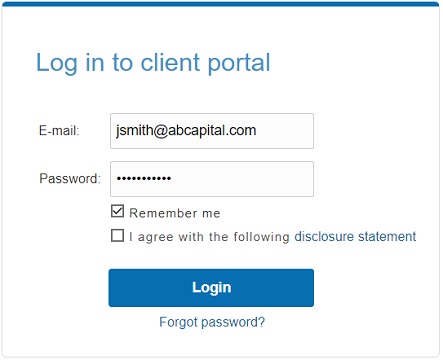Image resolution: width=443 pixels, height=364 pixels.
Task: Click the 'I agree with the following' text
Action: point(209,237)
